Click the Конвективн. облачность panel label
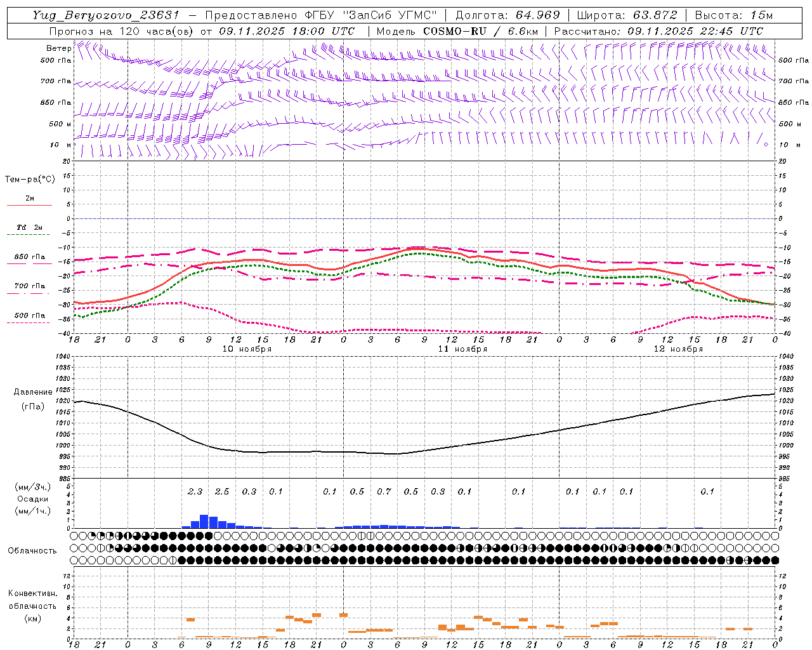The width and height of the screenshot is (812, 650). pyautogui.click(x=32, y=600)
